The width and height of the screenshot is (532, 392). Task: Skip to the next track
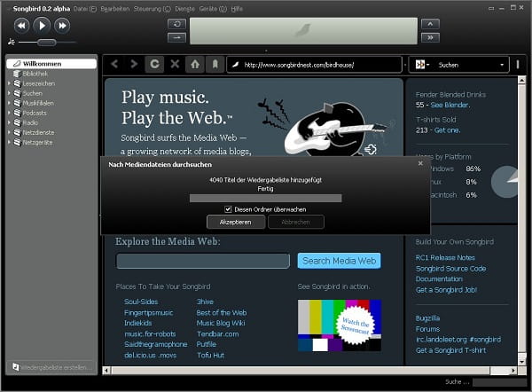[x=64, y=25]
